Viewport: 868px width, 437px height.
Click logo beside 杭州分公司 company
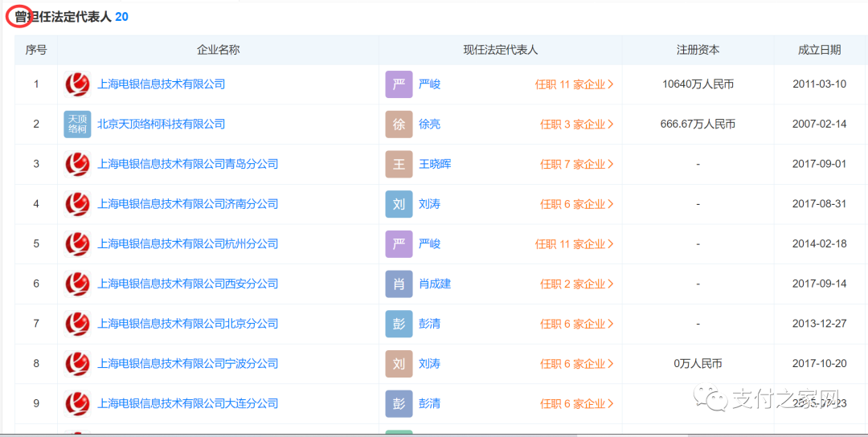pos(77,244)
